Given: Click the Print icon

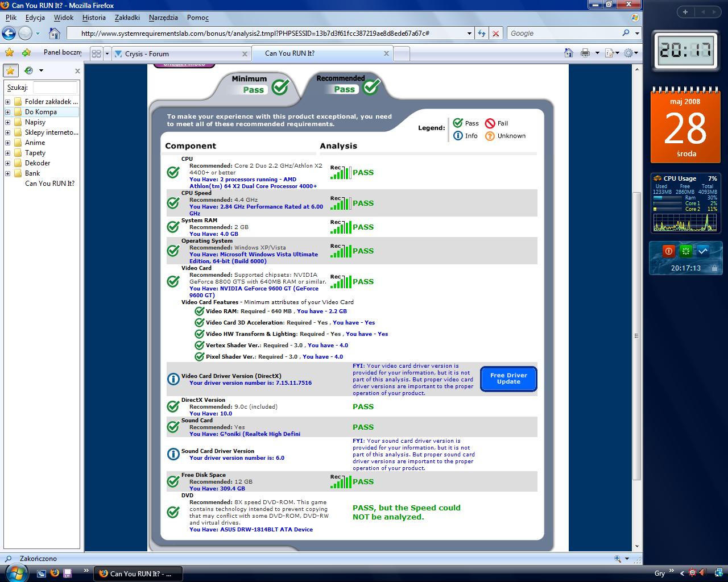Looking at the screenshot, I should [x=585, y=53].
